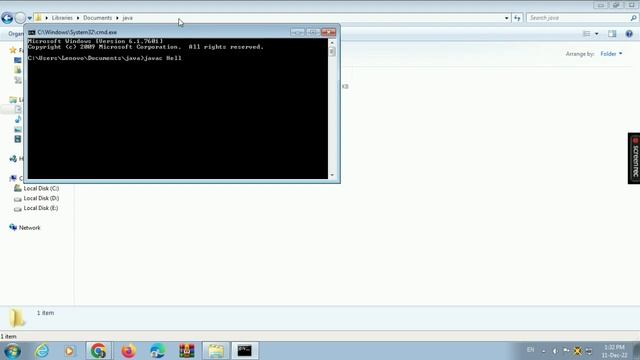Open the view options dropdown arrow
Image resolution: width=640 pixels, height=360 pixels.
(597, 34)
